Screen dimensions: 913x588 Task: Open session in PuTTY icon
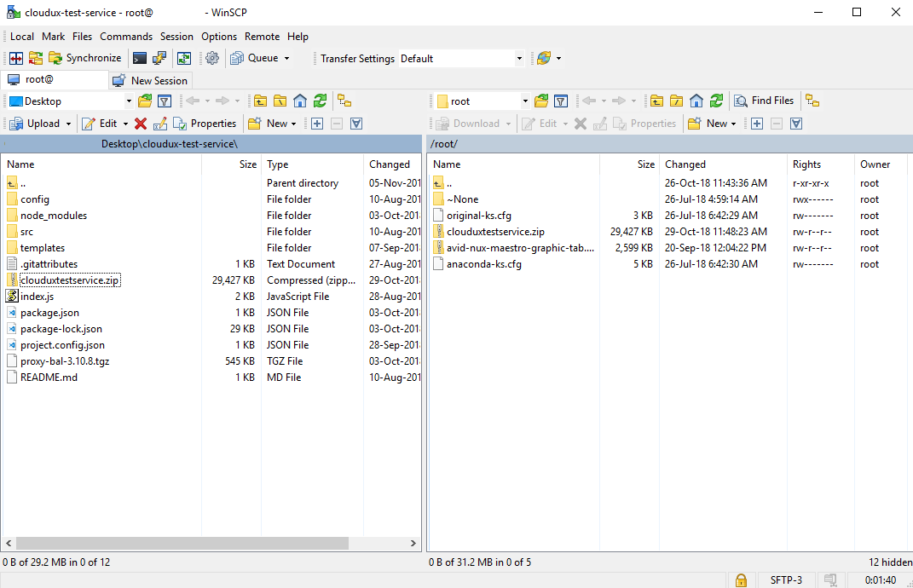159,58
